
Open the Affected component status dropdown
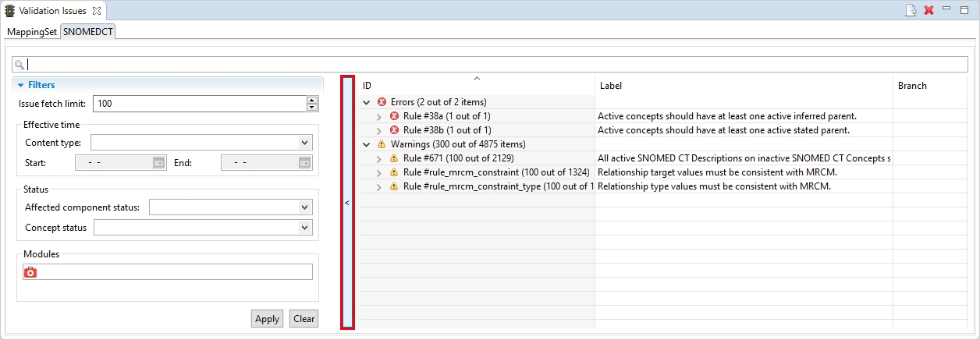304,207
